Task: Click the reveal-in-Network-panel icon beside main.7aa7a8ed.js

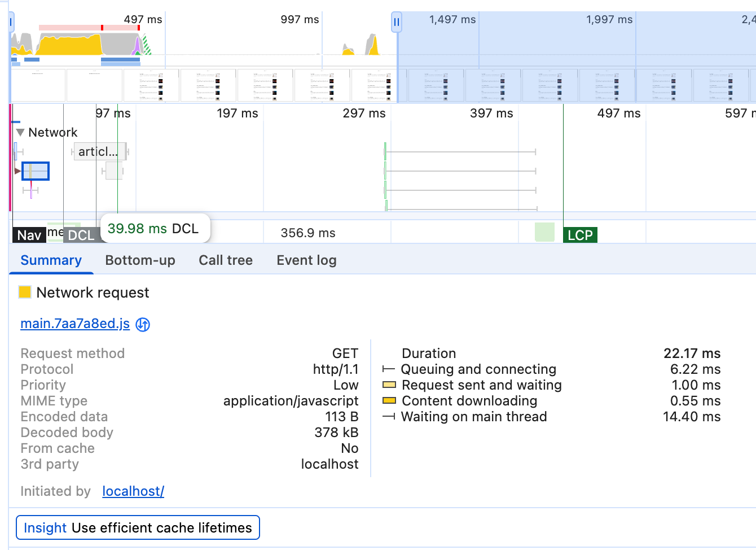Action: pos(143,325)
